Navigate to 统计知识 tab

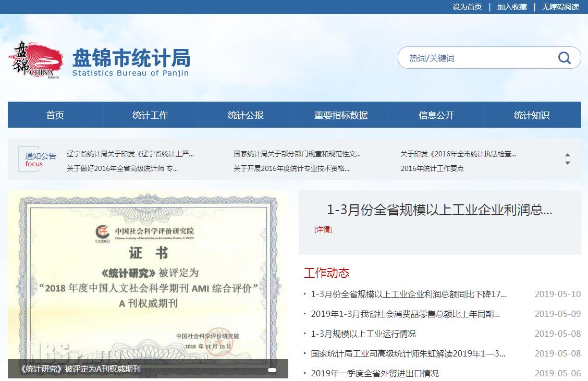(532, 115)
